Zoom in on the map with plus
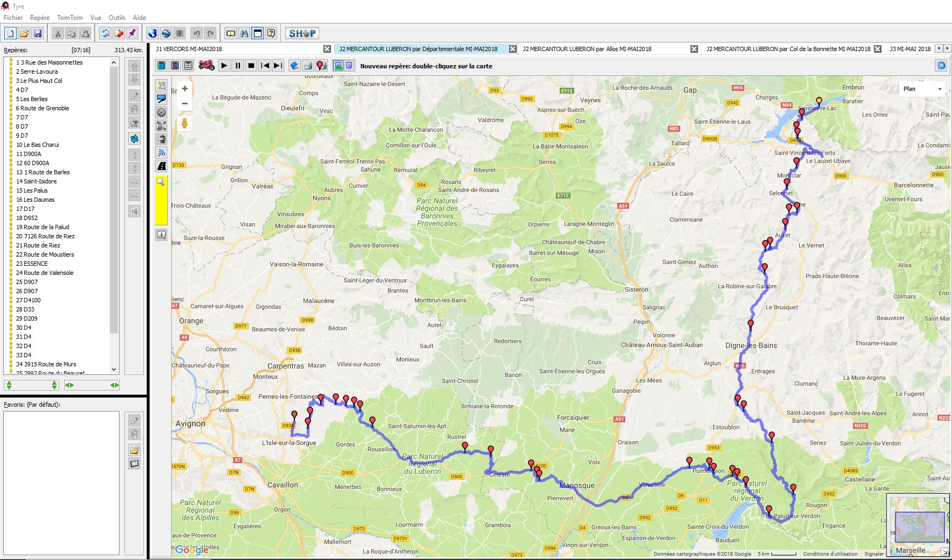Screen dimensions: 952x560 [x=185, y=89]
